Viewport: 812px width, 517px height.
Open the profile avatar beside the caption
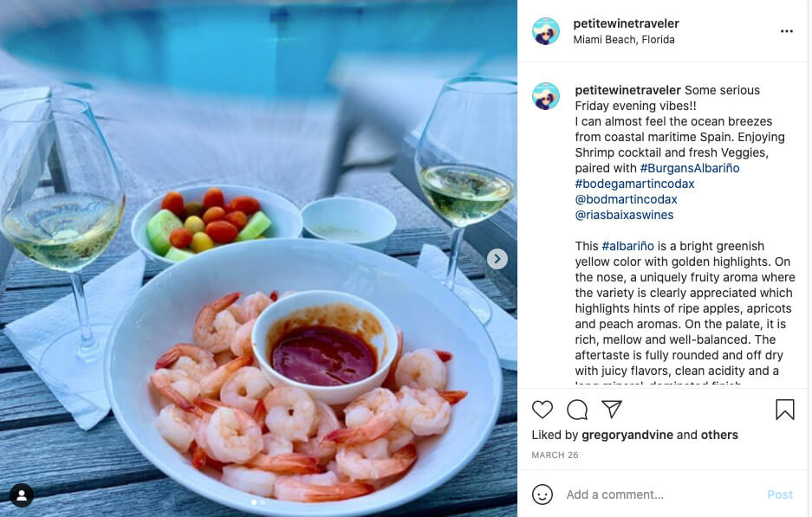tap(546, 96)
